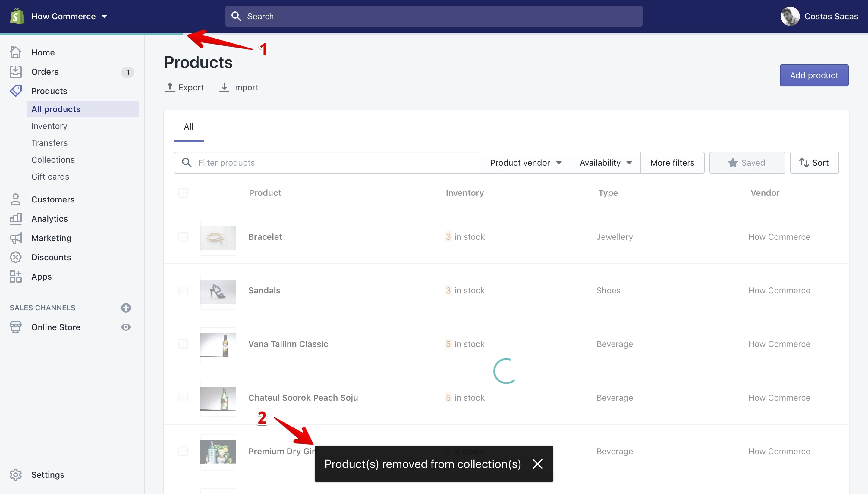The image size is (868, 494).
Task: Click the Home house icon
Action: [16, 52]
